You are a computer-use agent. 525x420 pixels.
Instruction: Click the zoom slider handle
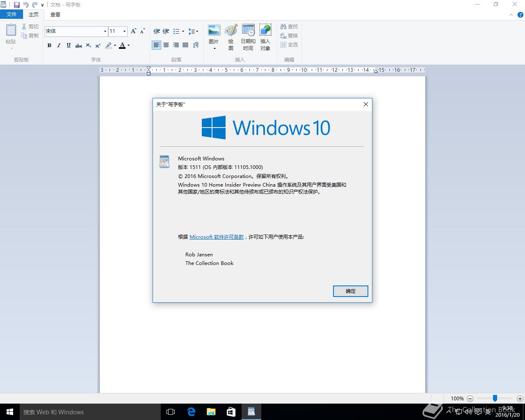(495, 398)
